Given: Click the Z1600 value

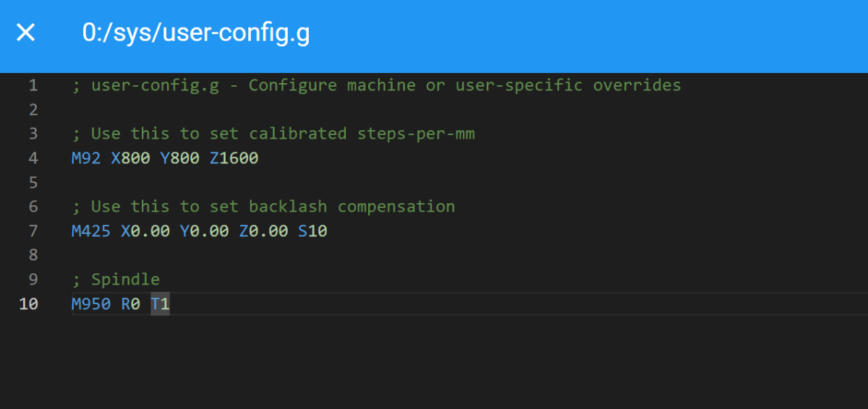Looking at the screenshot, I should (x=234, y=158).
